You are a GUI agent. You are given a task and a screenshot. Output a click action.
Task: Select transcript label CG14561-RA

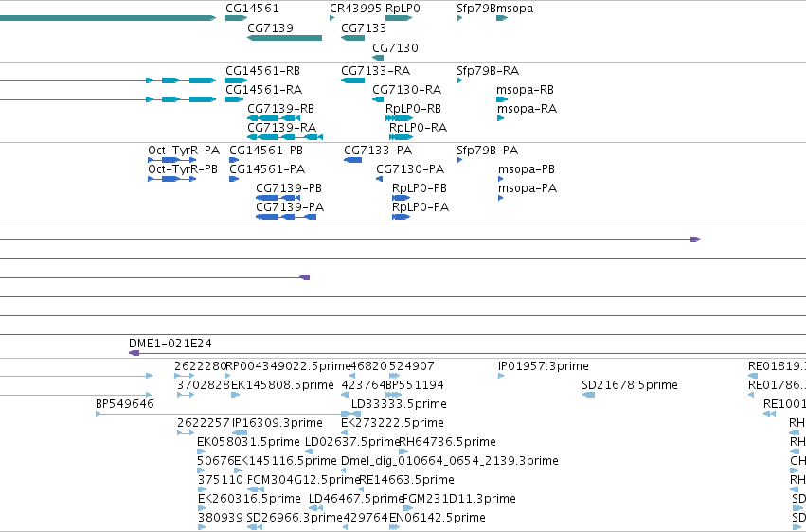[x=263, y=89]
